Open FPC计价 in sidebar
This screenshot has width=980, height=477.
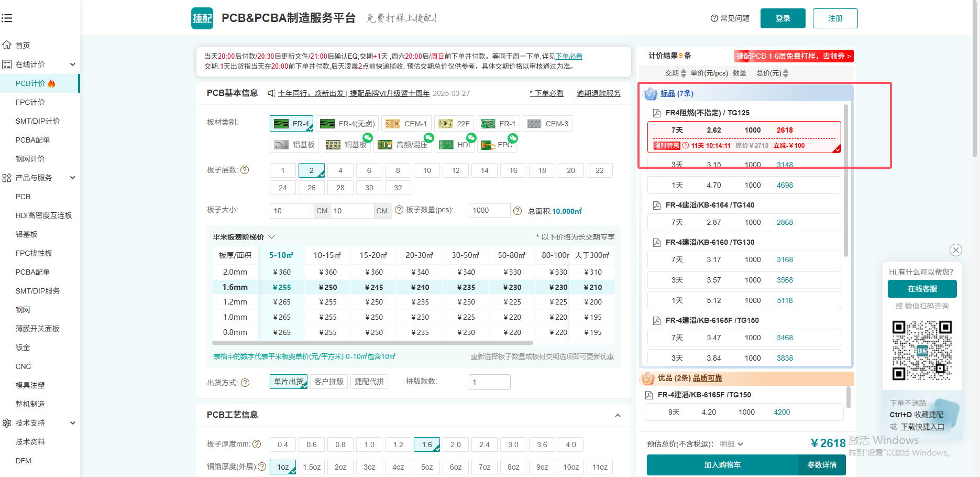click(30, 102)
